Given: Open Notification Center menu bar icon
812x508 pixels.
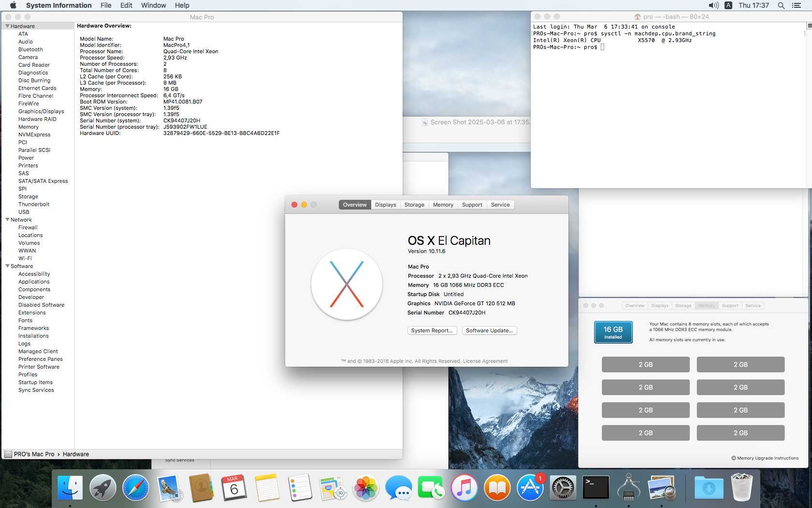Looking at the screenshot, I should [x=797, y=5].
